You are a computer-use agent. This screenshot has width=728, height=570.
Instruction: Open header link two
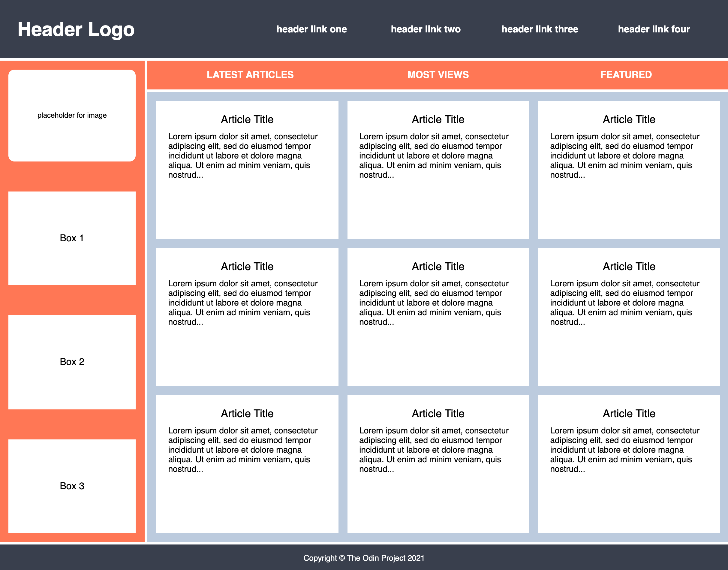(x=426, y=29)
